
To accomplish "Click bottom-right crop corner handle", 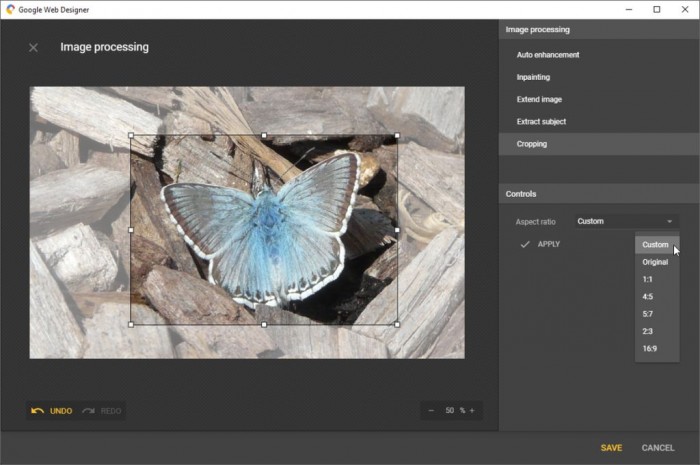I will (x=397, y=324).
